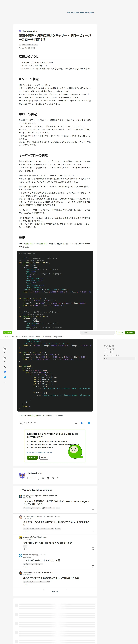Share on Hatena Bookmark below the article
Viewport: 138px width, 644px height.
tap(89, 423)
